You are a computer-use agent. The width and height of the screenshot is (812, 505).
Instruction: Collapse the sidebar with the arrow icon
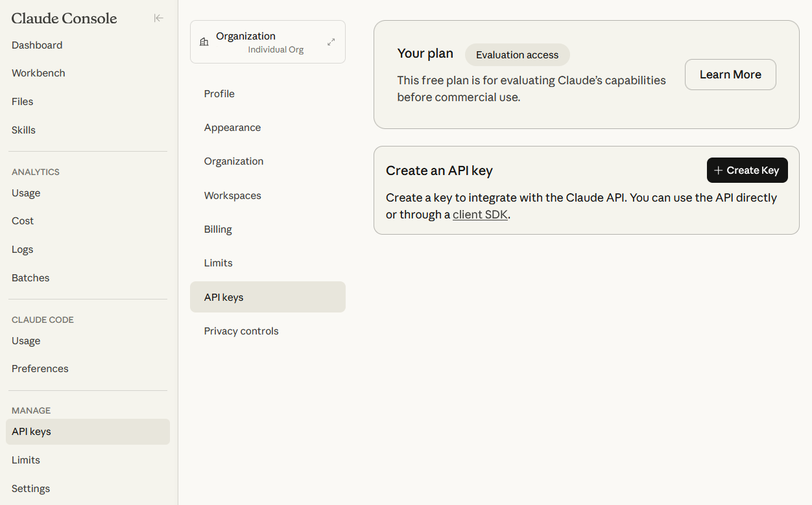click(x=158, y=18)
